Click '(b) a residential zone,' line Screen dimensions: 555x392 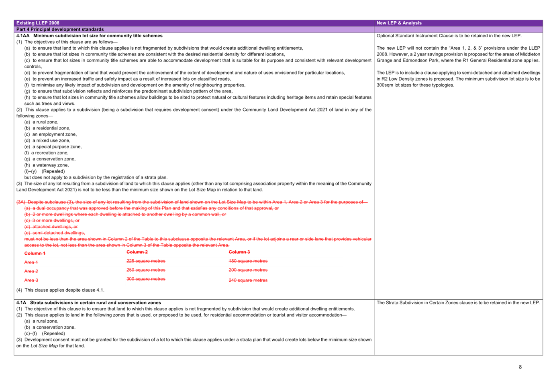[x=47, y=128]
